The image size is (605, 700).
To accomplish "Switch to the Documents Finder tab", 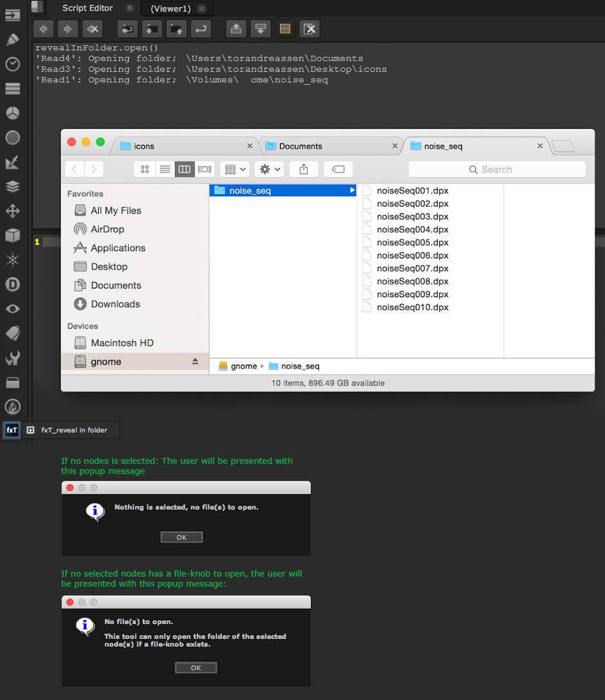I will click(x=301, y=146).
